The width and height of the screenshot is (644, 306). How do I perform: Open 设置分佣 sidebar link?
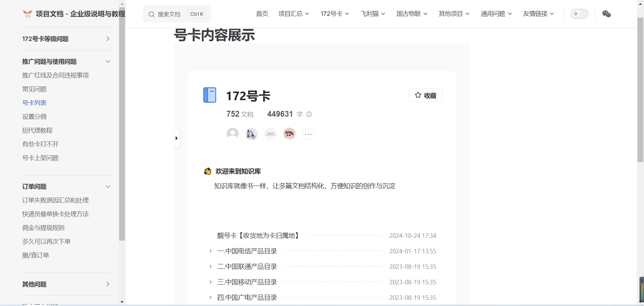click(x=34, y=117)
